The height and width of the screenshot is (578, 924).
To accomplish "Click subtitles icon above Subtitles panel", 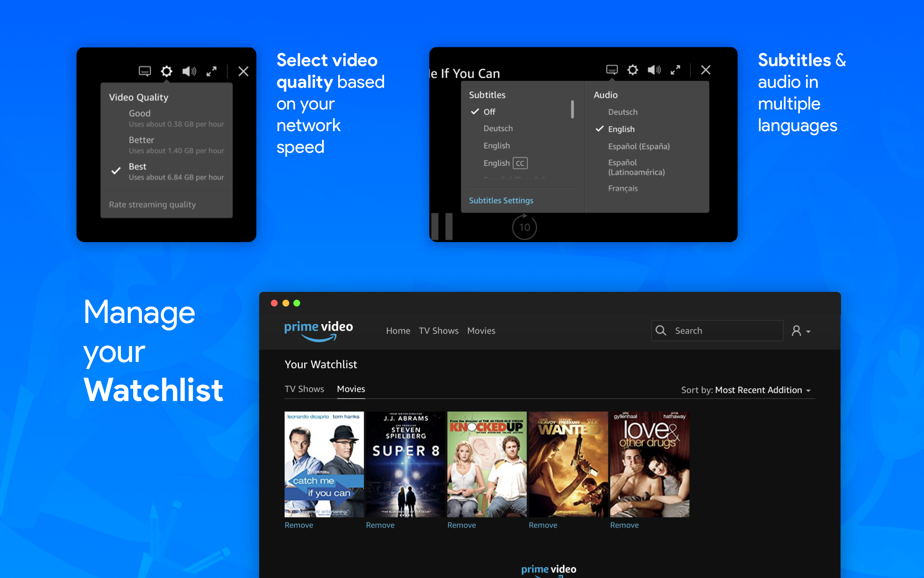I will point(612,70).
